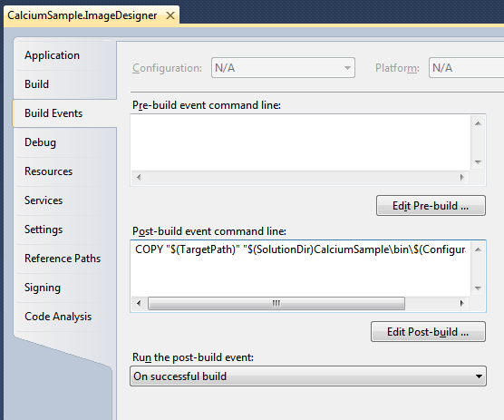The image size is (504, 420).
Task: Go to Code Analysis tab
Action: tap(65, 317)
